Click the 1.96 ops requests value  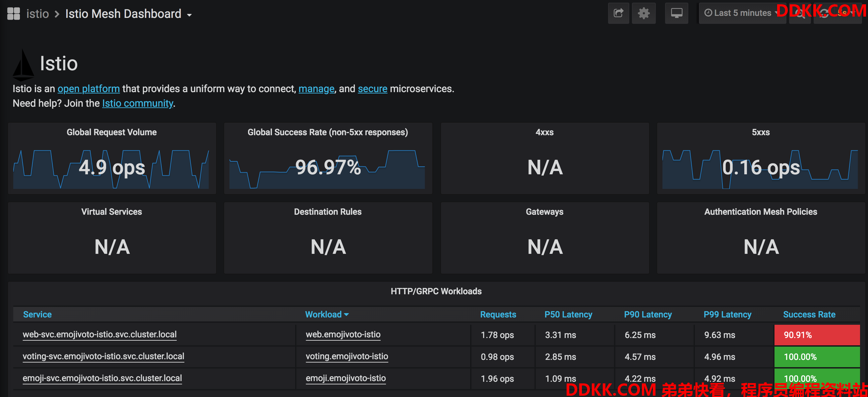point(497,379)
